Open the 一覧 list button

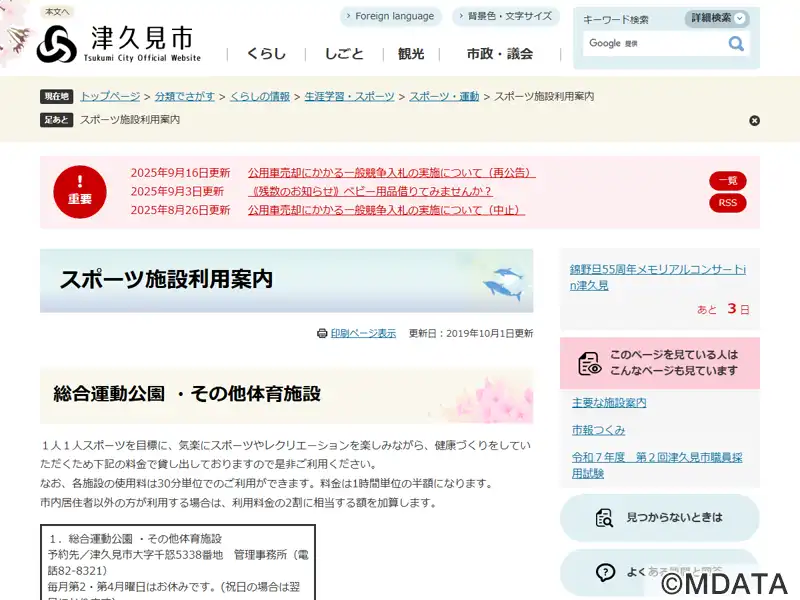727,181
